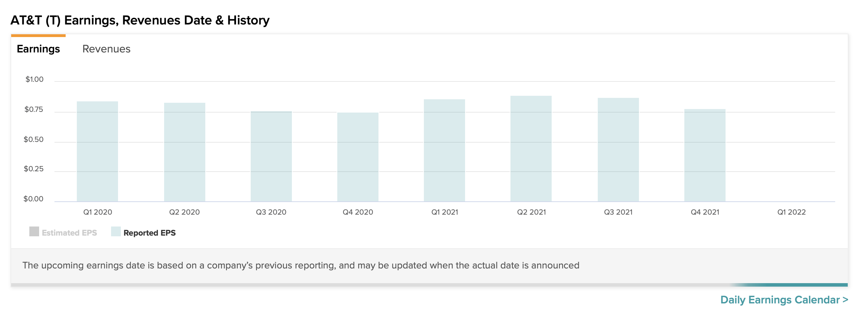Select the Q1 2021 reported EPS bar
The height and width of the screenshot is (309, 868).
point(444,150)
